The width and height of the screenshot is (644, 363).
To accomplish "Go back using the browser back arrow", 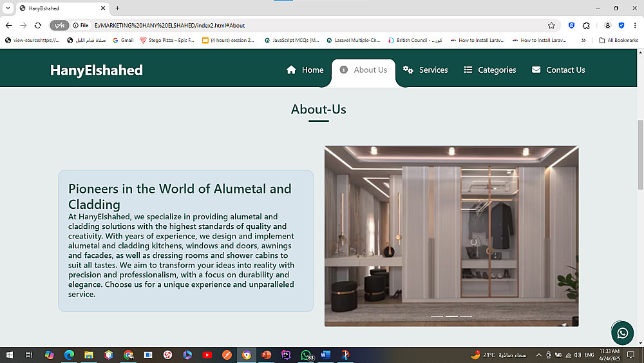I will tap(8, 26).
